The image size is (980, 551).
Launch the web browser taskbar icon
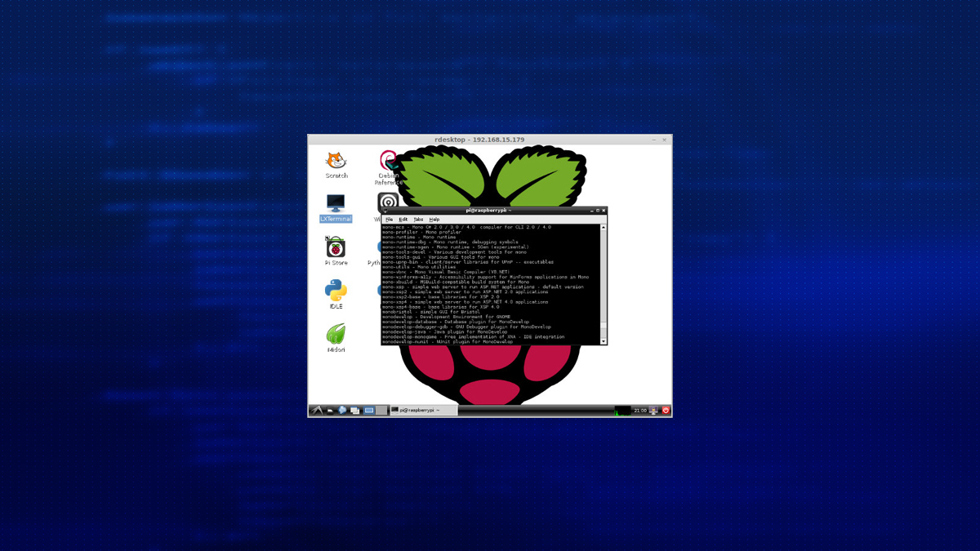[342, 411]
